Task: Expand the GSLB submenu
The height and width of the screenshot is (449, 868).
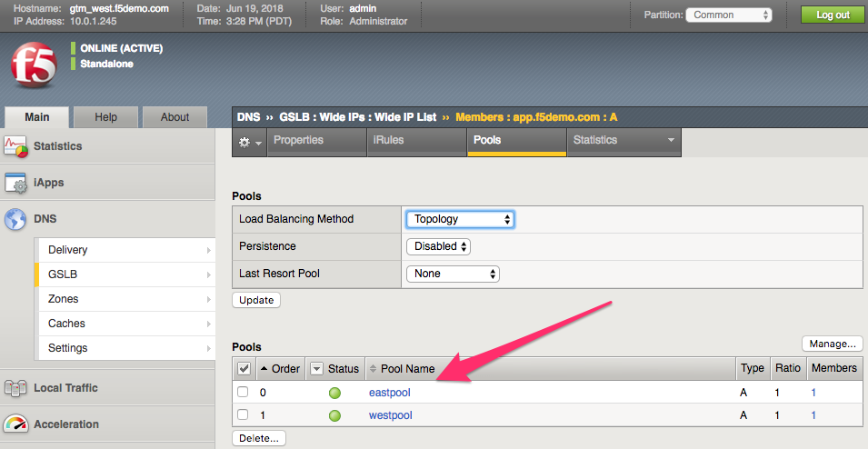Action: [209, 274]
